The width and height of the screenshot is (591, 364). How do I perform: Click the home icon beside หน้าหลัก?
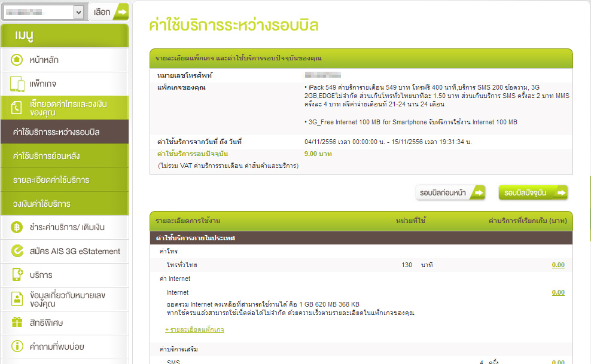[17, 60]
